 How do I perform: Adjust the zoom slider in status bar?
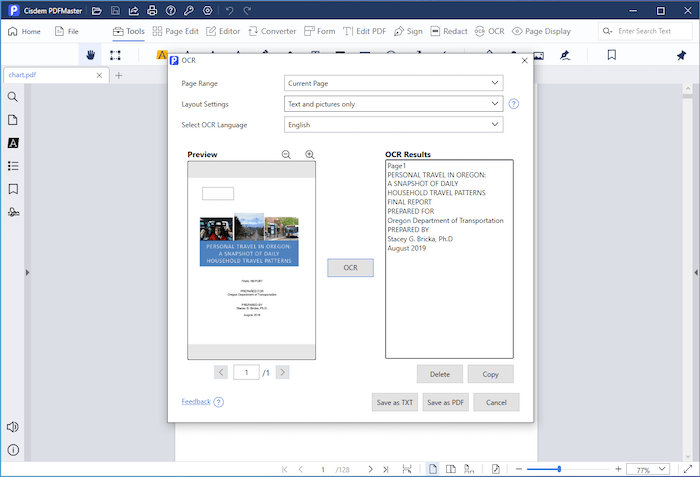click(559, 469)
